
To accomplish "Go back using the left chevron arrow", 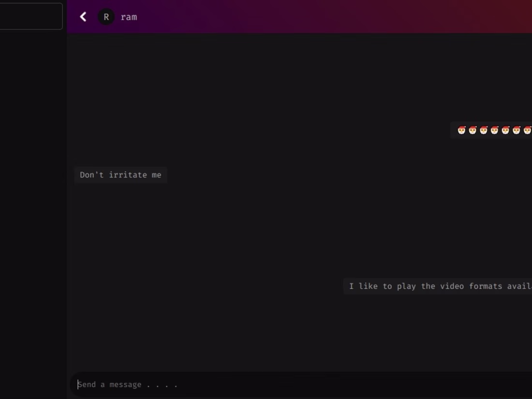I will point(83,17).
